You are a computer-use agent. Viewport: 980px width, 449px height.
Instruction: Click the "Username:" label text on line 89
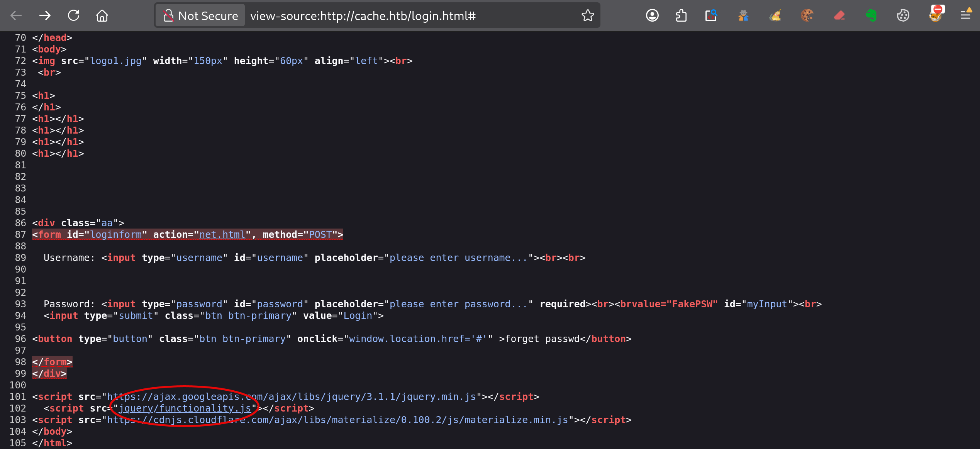pyautogui.click(x=69, y=258)
